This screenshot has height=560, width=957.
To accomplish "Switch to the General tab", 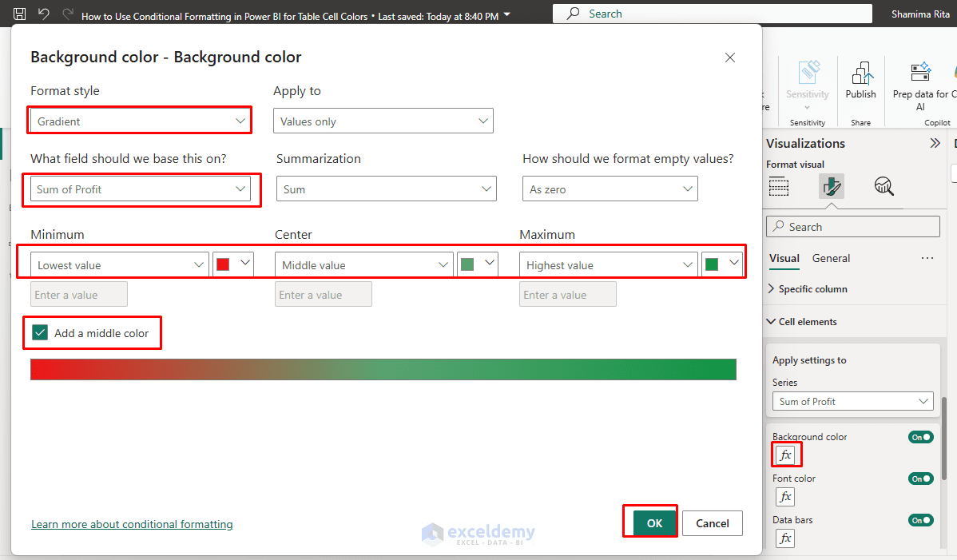I will [x=831, y=258].
